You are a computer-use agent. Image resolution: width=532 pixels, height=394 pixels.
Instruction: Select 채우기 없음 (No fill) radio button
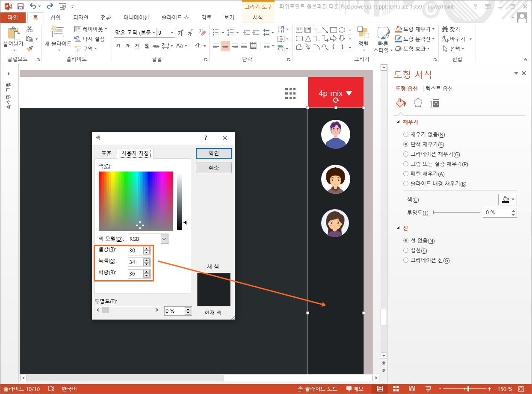point(406,134)
